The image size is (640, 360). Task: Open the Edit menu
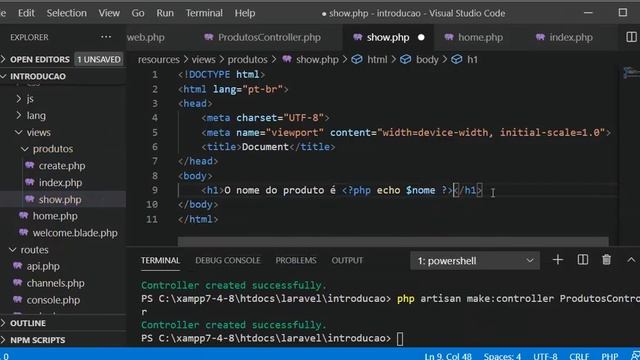click(x=26, y=13)
